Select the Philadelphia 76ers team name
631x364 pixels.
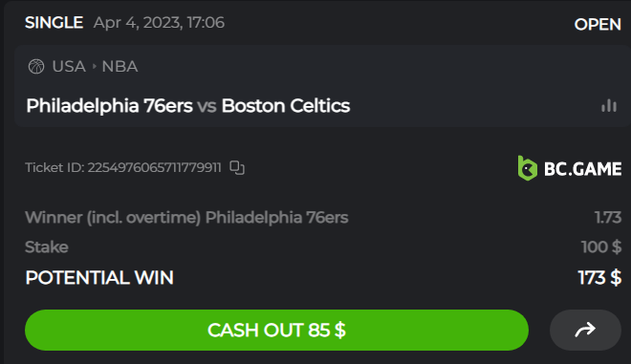109,106
